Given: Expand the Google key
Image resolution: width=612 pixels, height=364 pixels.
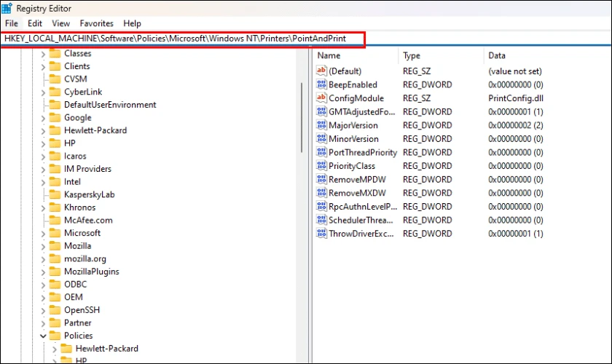Looking at the screenshot, I should coord(43,118).
